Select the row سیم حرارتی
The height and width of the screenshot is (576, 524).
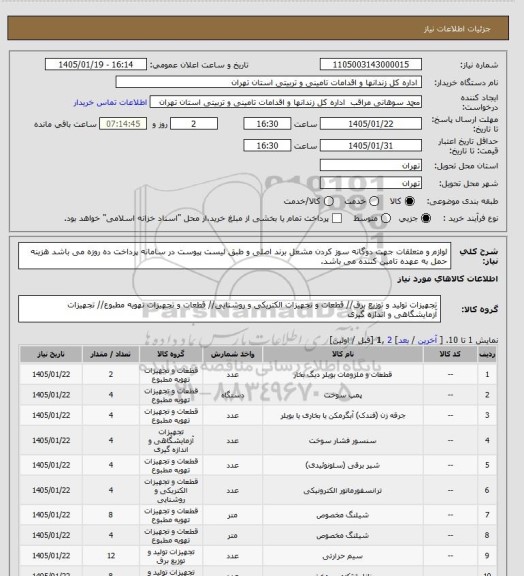point(258,556)
